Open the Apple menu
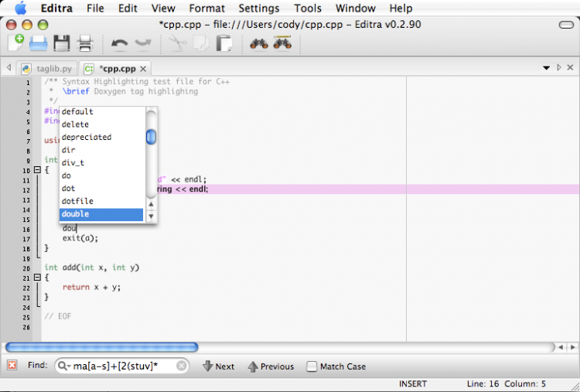The height and width of the screenshot is (392, 580). 21,8
